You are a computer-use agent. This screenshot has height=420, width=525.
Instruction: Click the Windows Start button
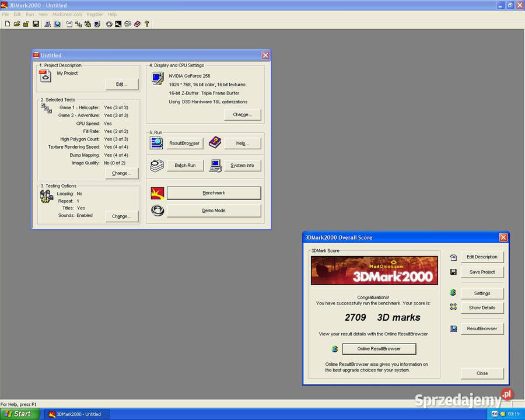(x=19, y=414)
